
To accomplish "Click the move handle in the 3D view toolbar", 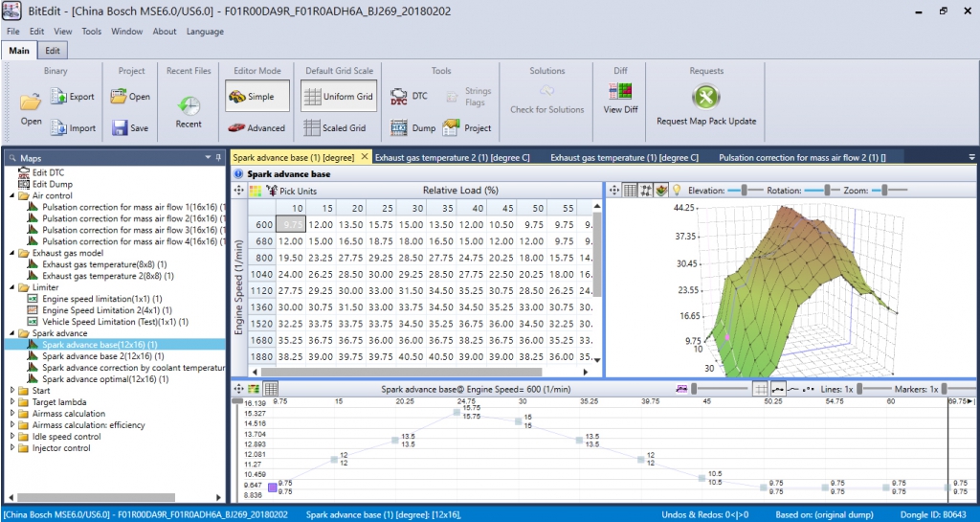I will click(x=614, y=190).
